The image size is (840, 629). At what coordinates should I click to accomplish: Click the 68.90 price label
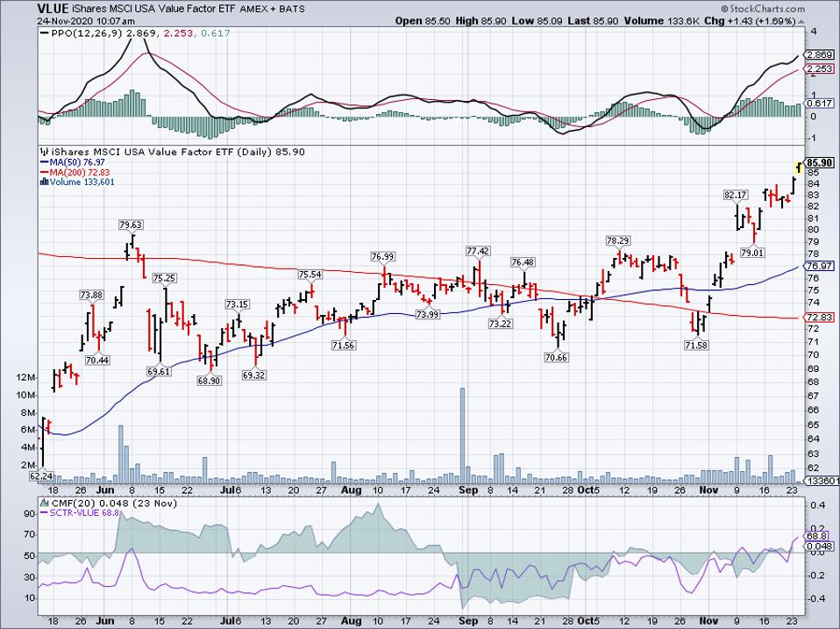[x=209, y=381]
